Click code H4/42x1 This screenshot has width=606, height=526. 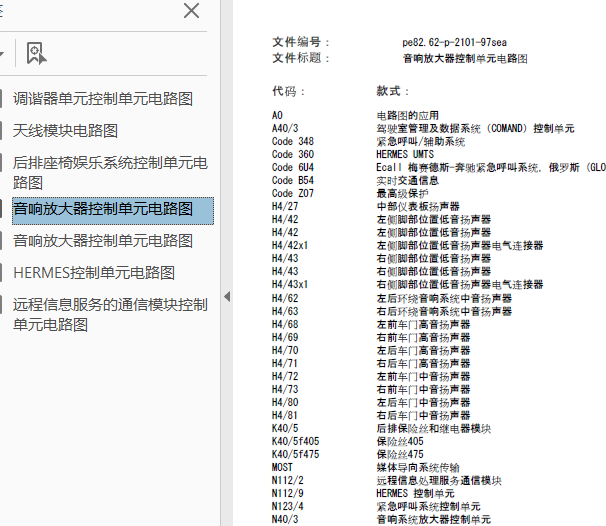coord(290,245)
